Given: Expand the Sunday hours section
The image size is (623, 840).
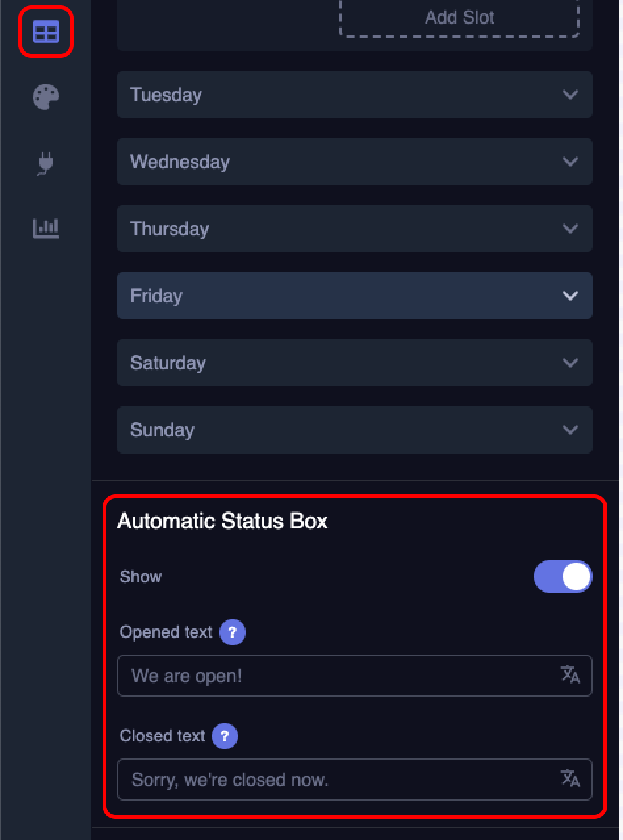Looking at the screenshot, I should [355, 430].
